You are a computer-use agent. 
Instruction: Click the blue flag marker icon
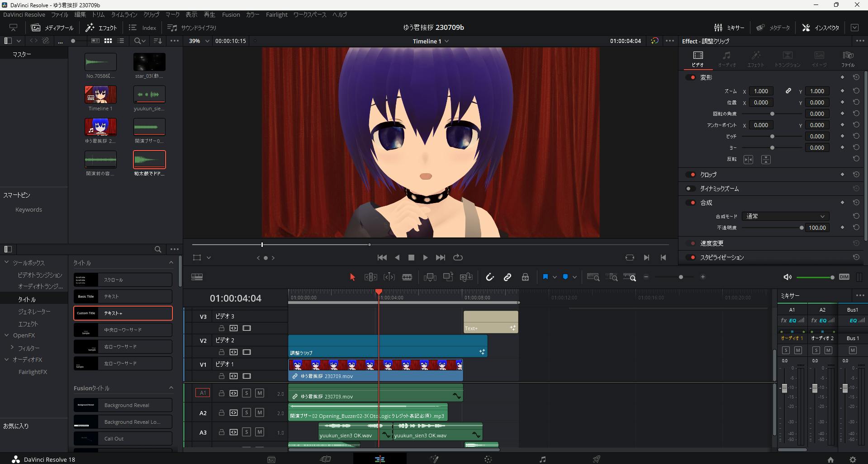pos(545,277)
